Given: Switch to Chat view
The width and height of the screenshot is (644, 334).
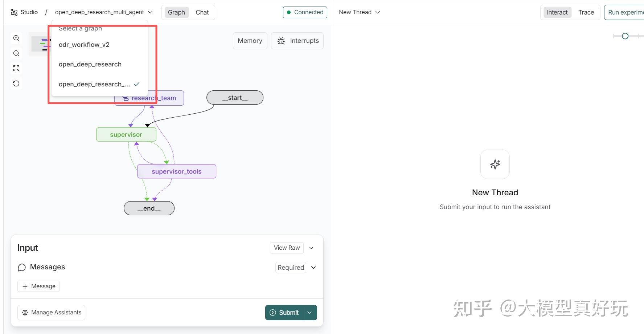Looking at the screenshot, I should (202, 12).
